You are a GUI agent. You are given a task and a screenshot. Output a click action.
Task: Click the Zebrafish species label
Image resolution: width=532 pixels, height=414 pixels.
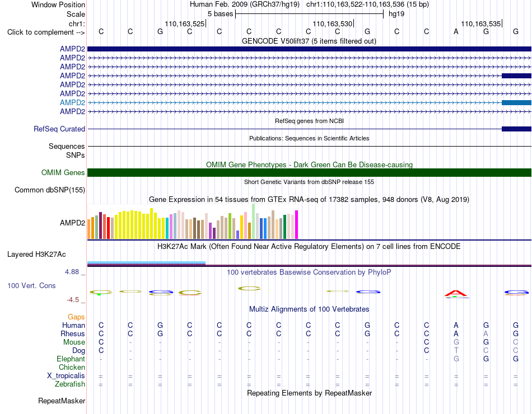coord(70,384)
